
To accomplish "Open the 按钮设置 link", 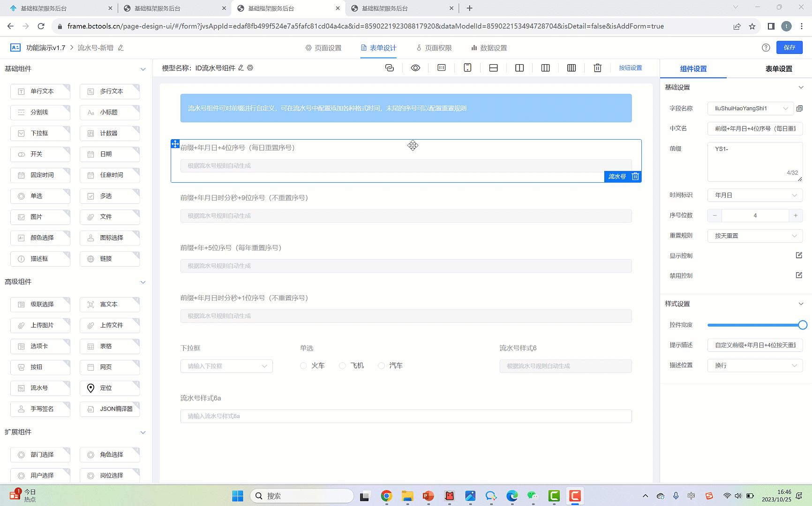I will click(631, 68).
